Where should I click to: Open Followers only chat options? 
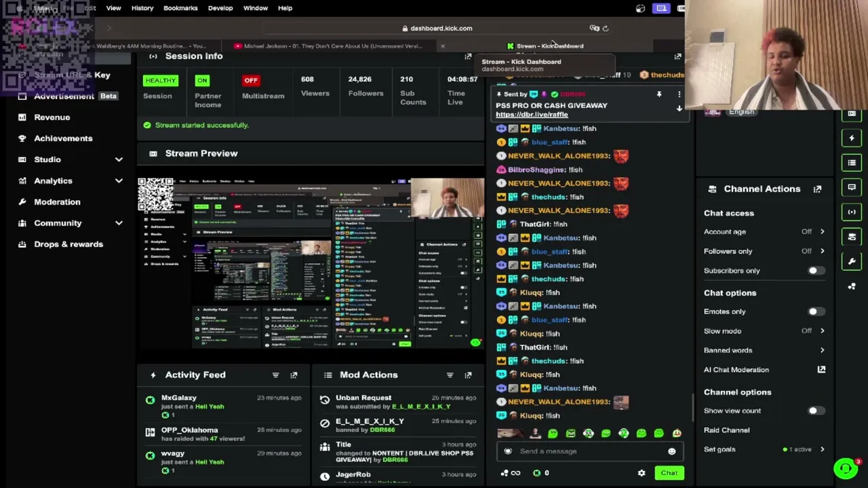coord(764,251)
